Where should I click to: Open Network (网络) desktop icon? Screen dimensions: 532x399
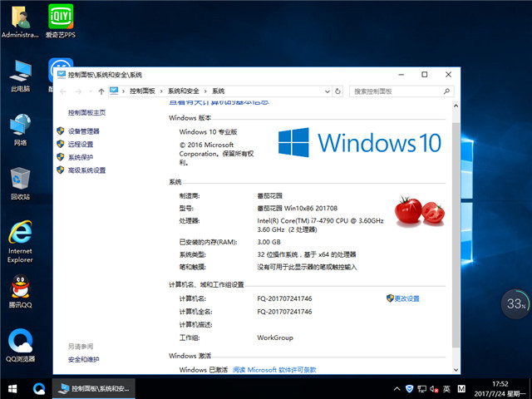click(x=20, y=130)
